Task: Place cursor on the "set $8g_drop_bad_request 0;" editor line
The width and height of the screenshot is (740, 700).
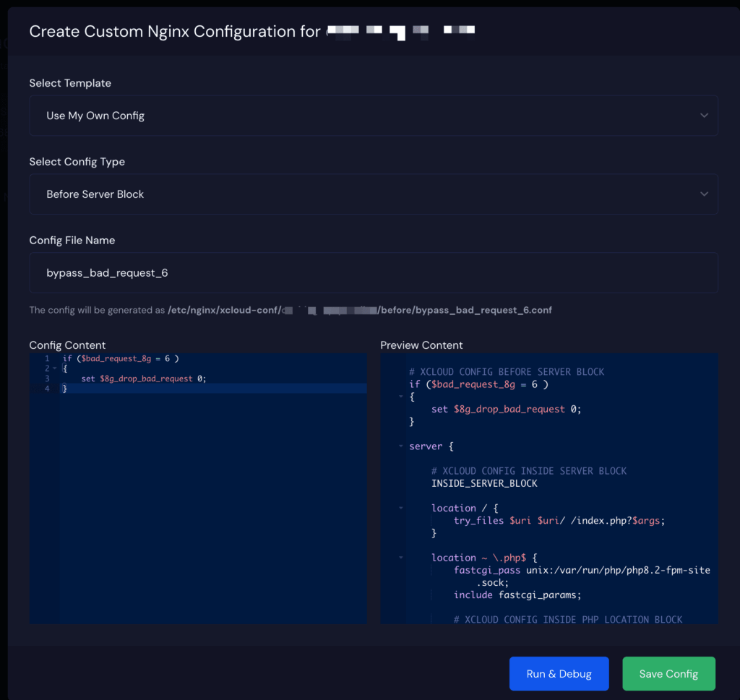Action: tap(144, 379)
